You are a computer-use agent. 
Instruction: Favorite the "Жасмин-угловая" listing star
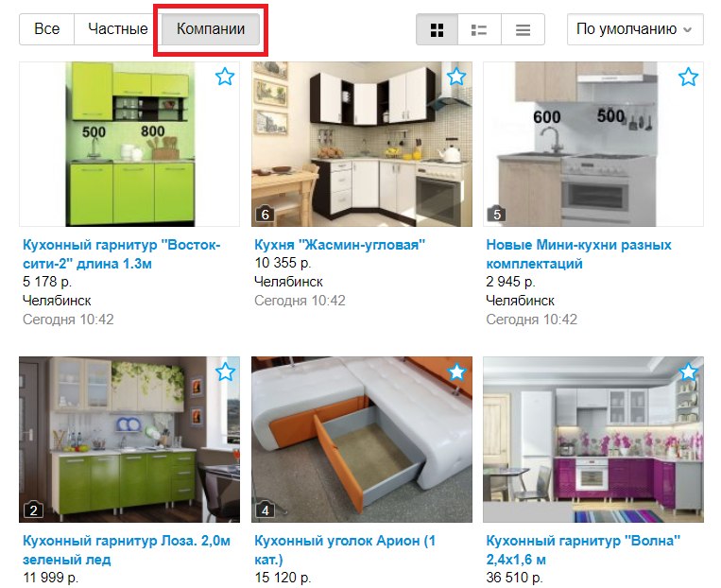[456, 77]
